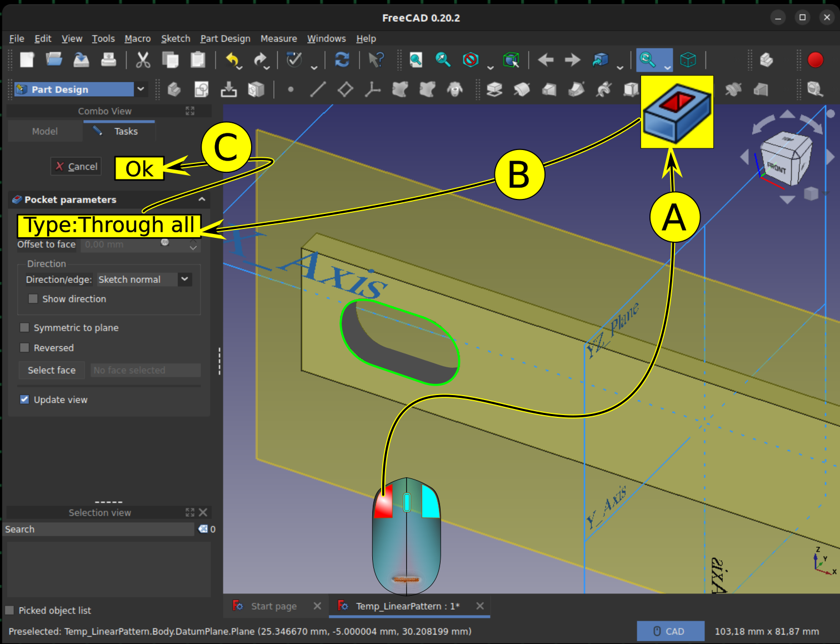This screenshot has width=840, height=644.
Task: Click the Go to linked object icon
Action: (601, 59)
